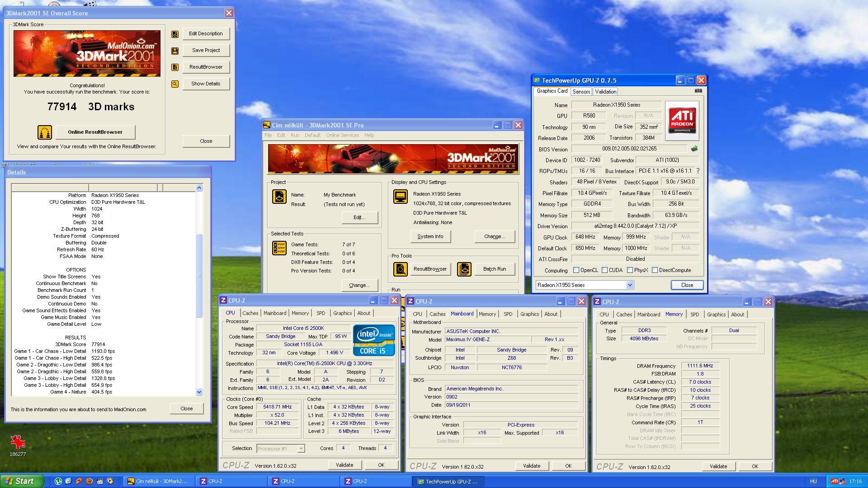Open the Processor #1 selection dropdown
This screenshot has width=868, height=488.
coord(301,449)
